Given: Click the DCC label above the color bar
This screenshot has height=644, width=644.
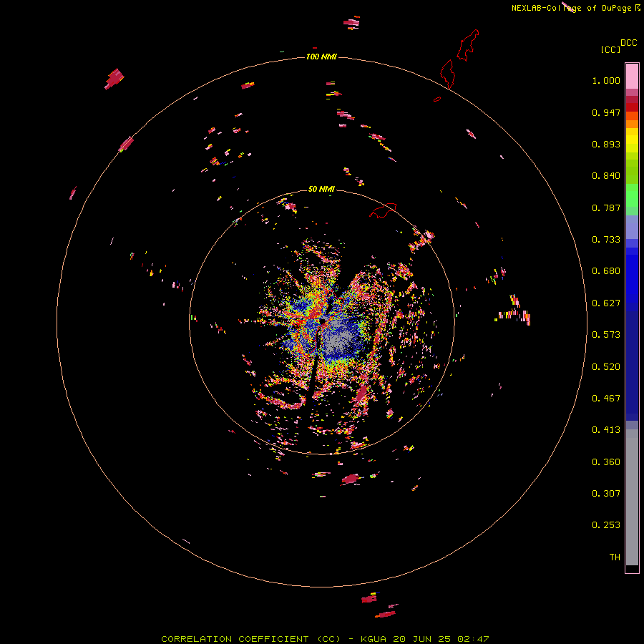Looking at the screenshot, I should [628, 43].
